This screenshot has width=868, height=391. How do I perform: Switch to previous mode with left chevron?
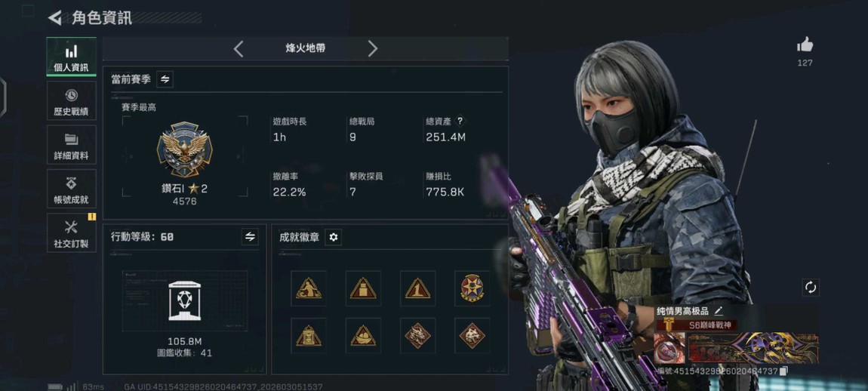pos(238,49)
